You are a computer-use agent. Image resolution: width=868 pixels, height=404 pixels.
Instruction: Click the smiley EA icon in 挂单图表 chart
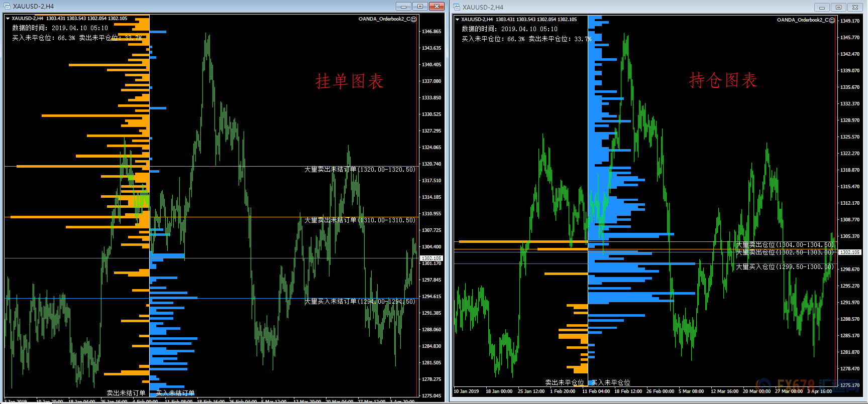point(414,19)
